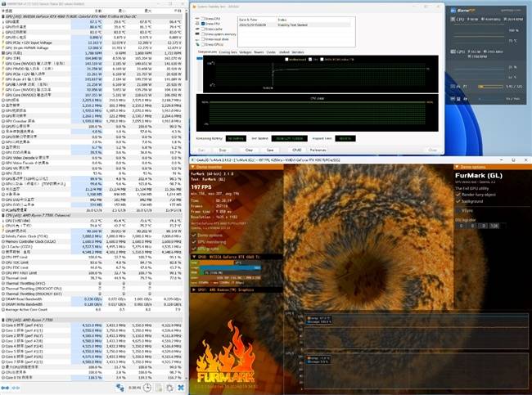Image resolution: width=532 pixels, height=395 pixels.
Task: Click AIDA64 flame icon in title bar
Action: (x=194, y=7)
